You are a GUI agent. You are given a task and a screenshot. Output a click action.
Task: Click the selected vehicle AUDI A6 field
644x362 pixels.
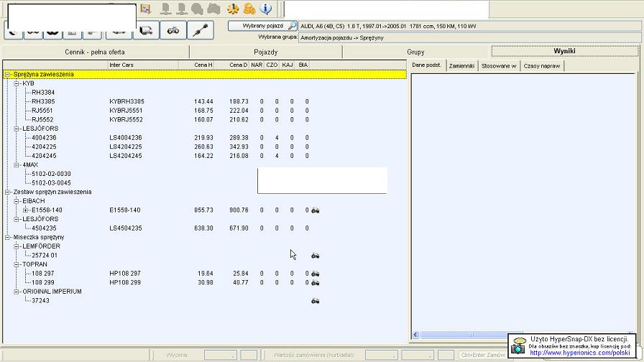[470, 26]
